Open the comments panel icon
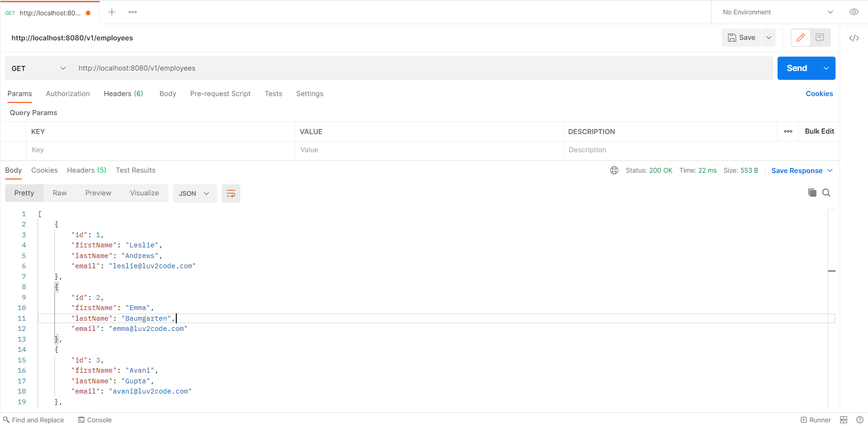 pyautogui.click(x=819, y=38)
